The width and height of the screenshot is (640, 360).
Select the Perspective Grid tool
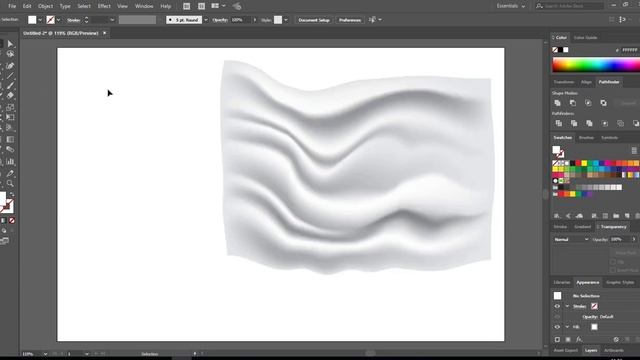(x=10, y=128)
